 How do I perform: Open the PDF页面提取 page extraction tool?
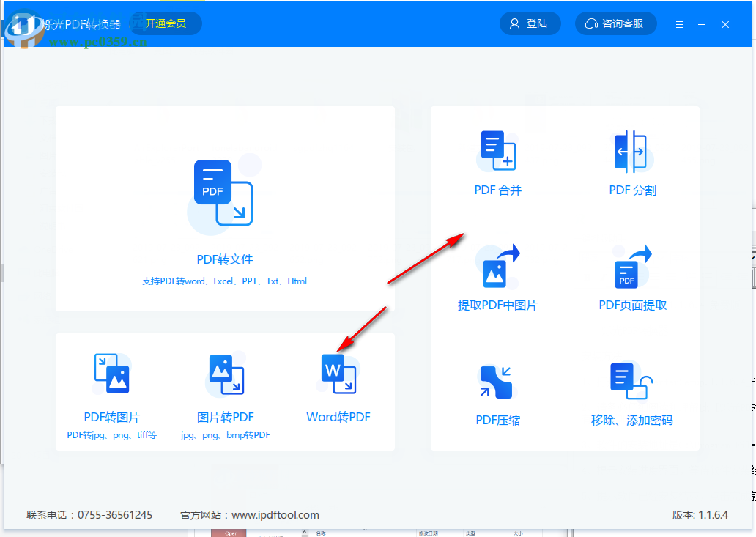631,277
